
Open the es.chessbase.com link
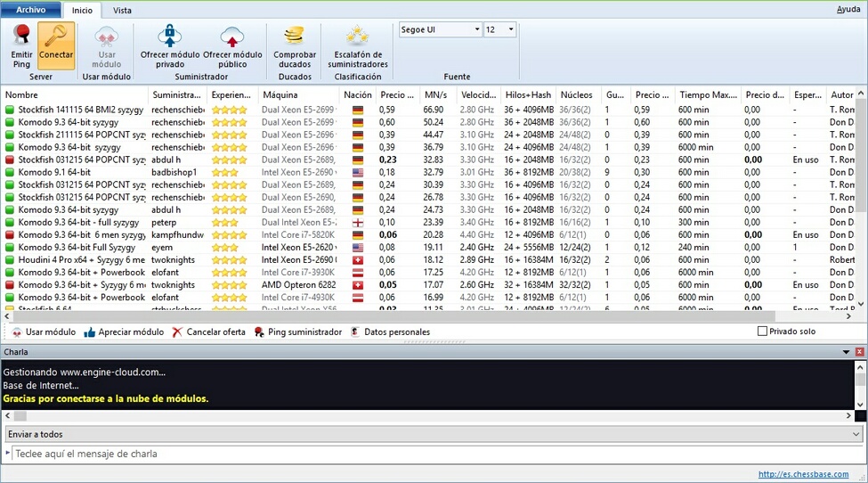pyautogui.click(x=803, y=474)
